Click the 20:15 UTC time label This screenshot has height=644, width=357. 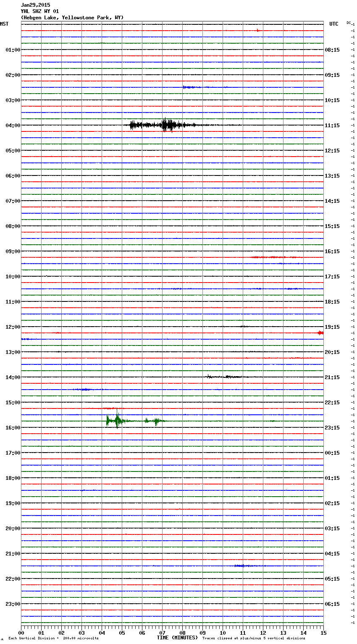(x=332, y=352)
